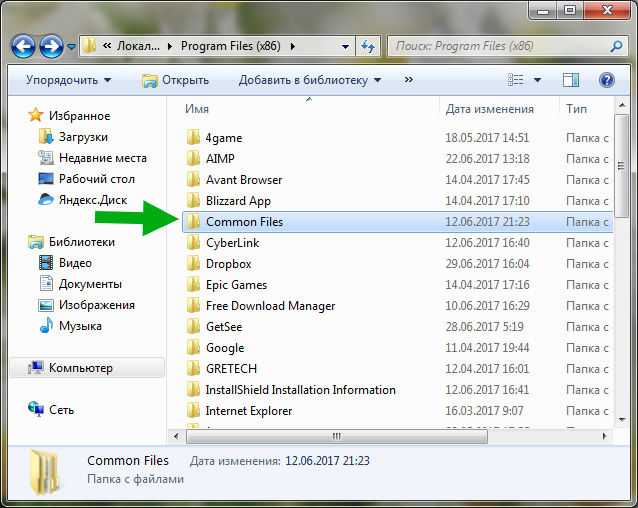
Task: Toggle the preview pane button
Action: tap(571, 80)
